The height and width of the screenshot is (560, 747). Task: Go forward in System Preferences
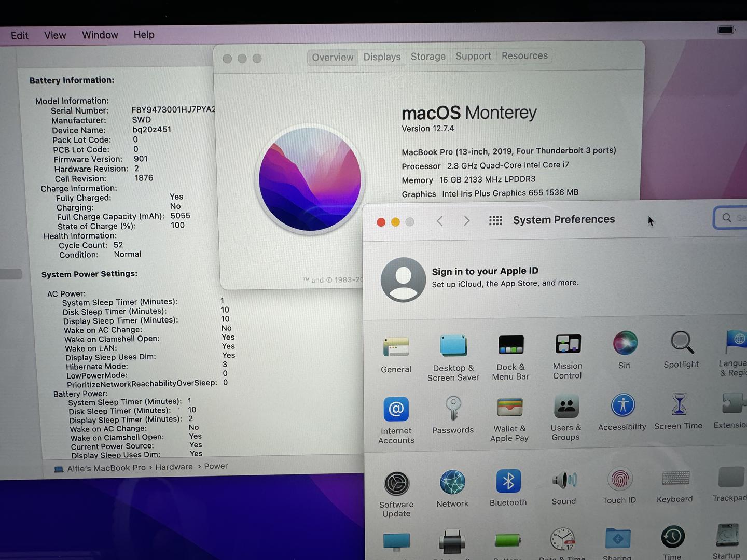pos(467,221)
